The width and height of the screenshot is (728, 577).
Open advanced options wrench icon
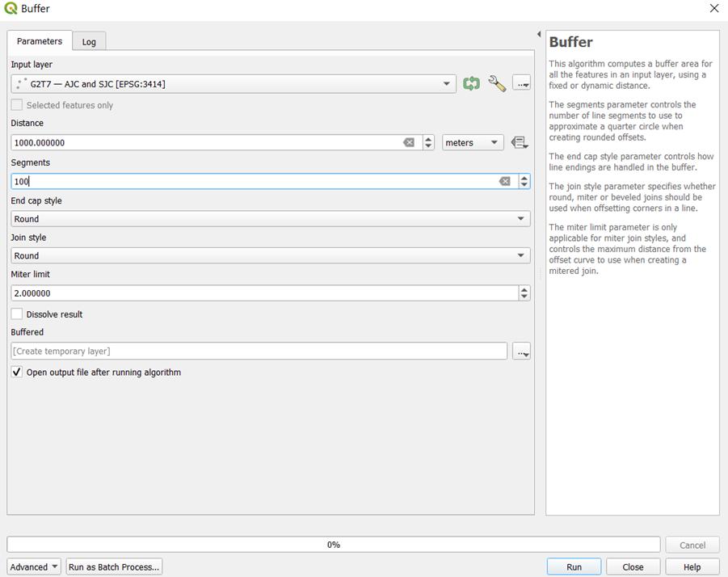click(497, 83)
